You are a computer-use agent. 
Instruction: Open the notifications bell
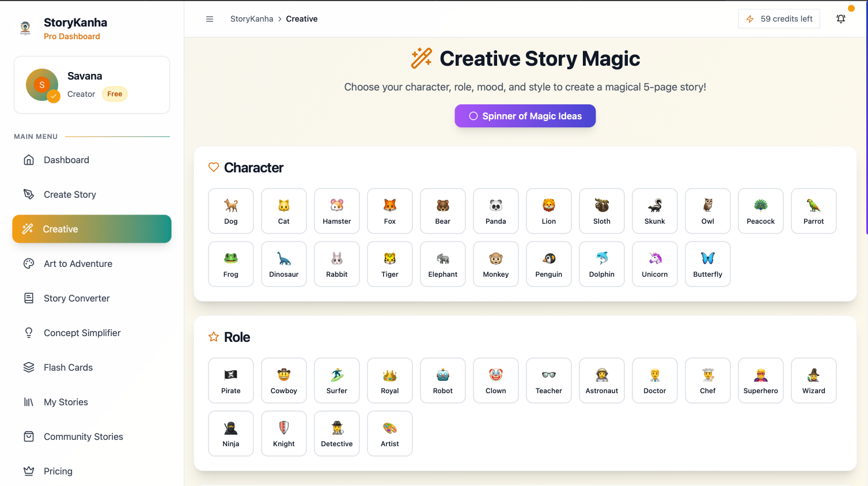(840, 19)
